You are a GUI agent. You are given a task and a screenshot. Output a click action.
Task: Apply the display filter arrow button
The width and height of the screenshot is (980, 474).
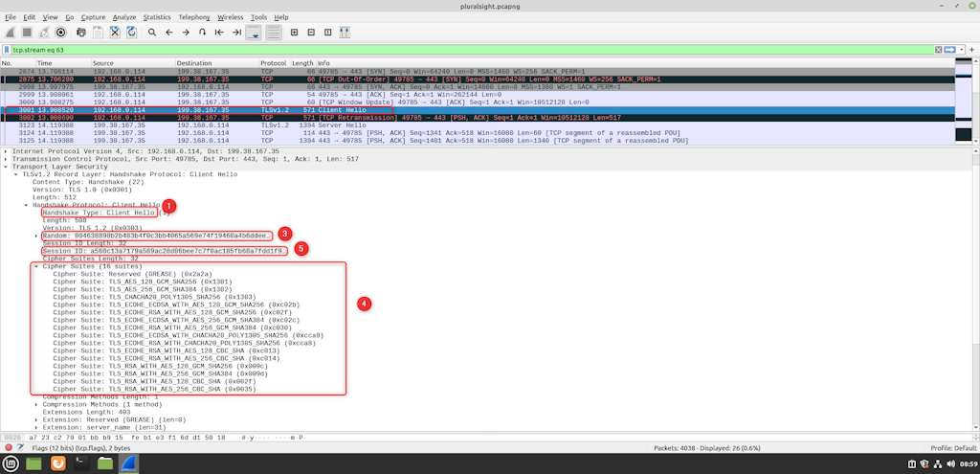coord(950,50)
